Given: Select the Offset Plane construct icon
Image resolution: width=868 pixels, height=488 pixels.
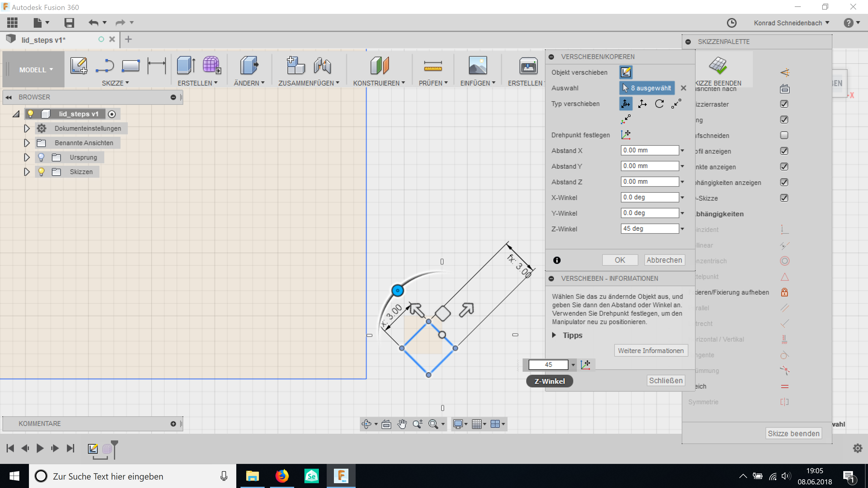Looking at the screenshot, I should click(x=379, y=65).
